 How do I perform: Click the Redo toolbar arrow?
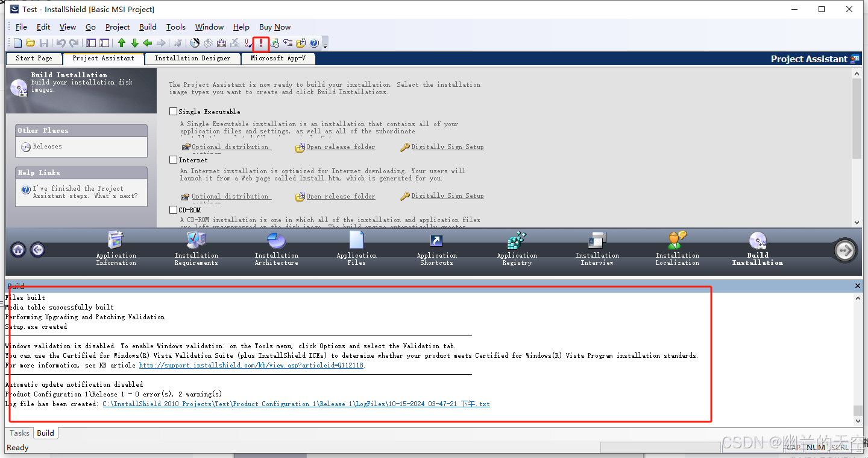tap(74, 43)
